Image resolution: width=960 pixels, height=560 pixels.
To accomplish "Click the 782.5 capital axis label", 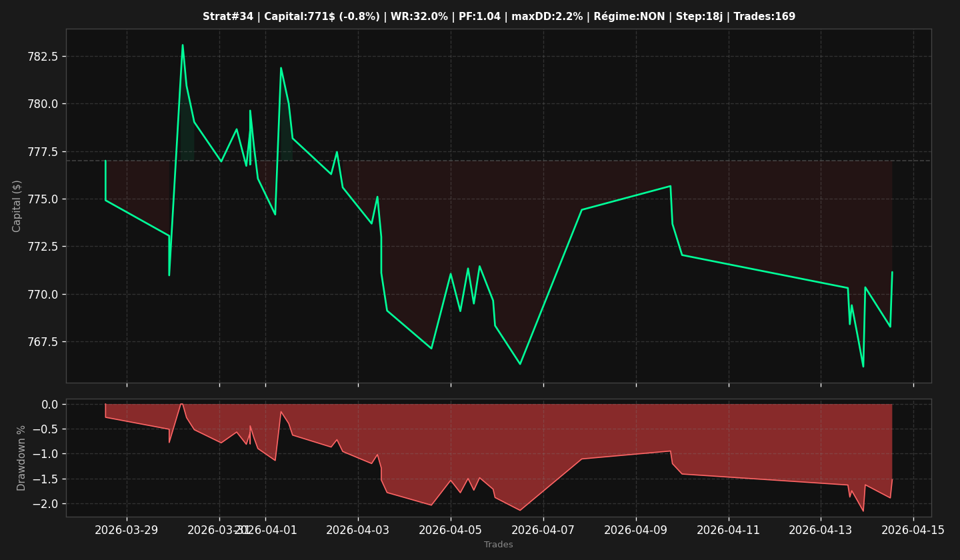I will click(43, 56).
